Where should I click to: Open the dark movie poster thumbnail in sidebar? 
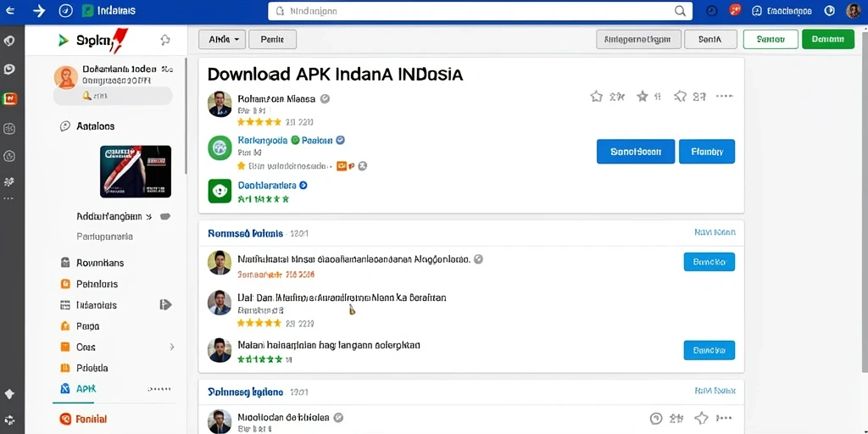tap(135, 171)
